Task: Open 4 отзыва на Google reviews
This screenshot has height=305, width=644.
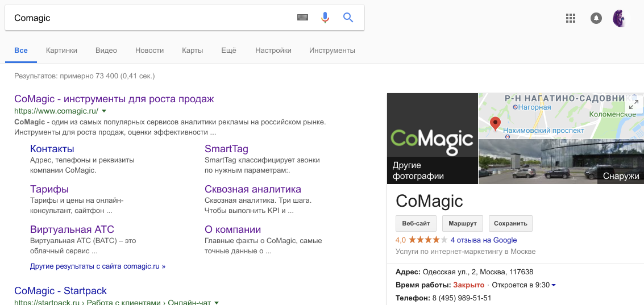Action: (483, 240)
